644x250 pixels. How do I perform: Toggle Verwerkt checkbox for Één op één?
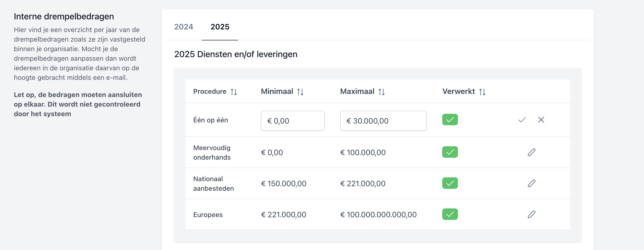pyautogui.click(x=450, y=120)
